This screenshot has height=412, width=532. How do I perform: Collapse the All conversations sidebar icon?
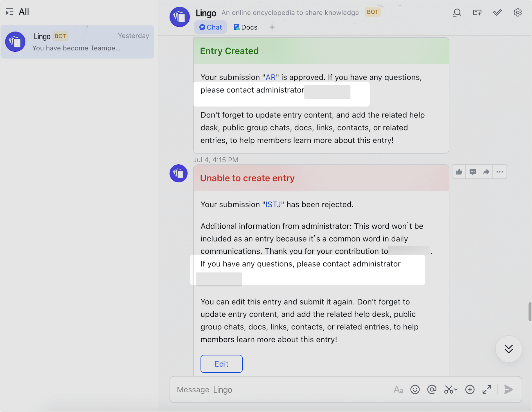click(x=10, y=12)
